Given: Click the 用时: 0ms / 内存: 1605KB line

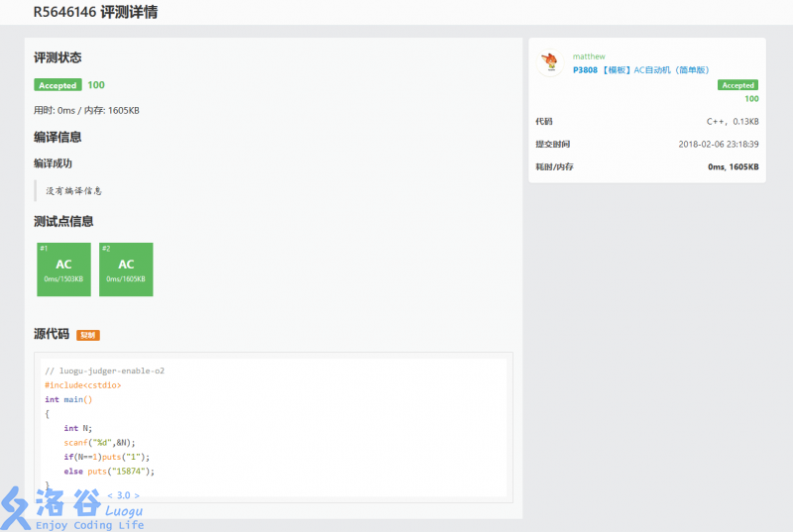Looking at the screenshot, I should (x=86, y=110).
